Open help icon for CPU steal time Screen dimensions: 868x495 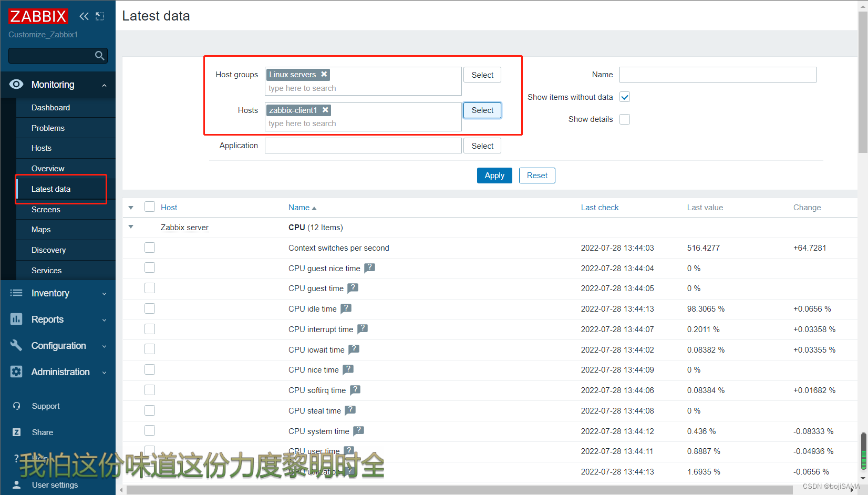(x=350, y=410)
